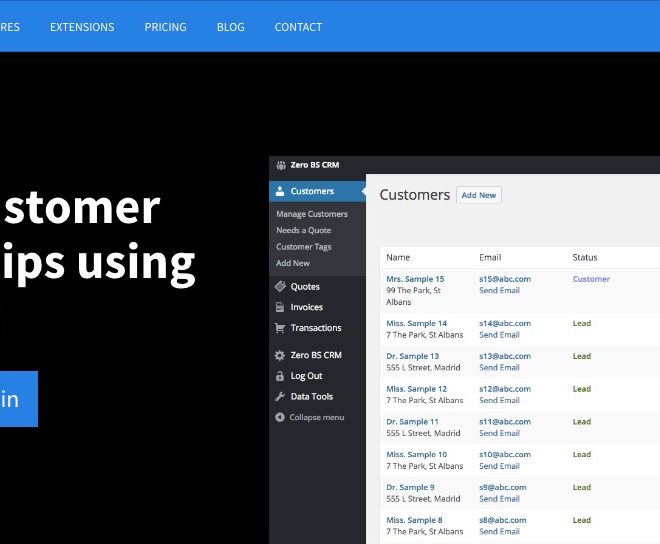The height and width of the screenshot is (544, 660).
Task: Click the Quotes tag icon
Action: point(280,286)
